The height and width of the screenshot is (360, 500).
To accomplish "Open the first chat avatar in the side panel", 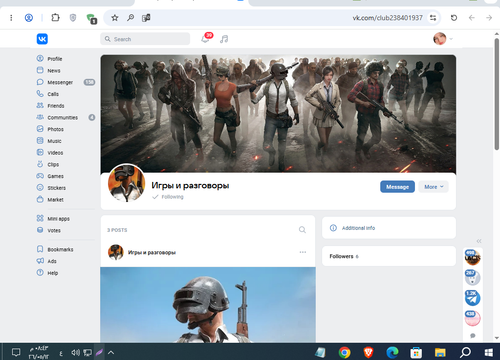I will (x=472, y=257).
